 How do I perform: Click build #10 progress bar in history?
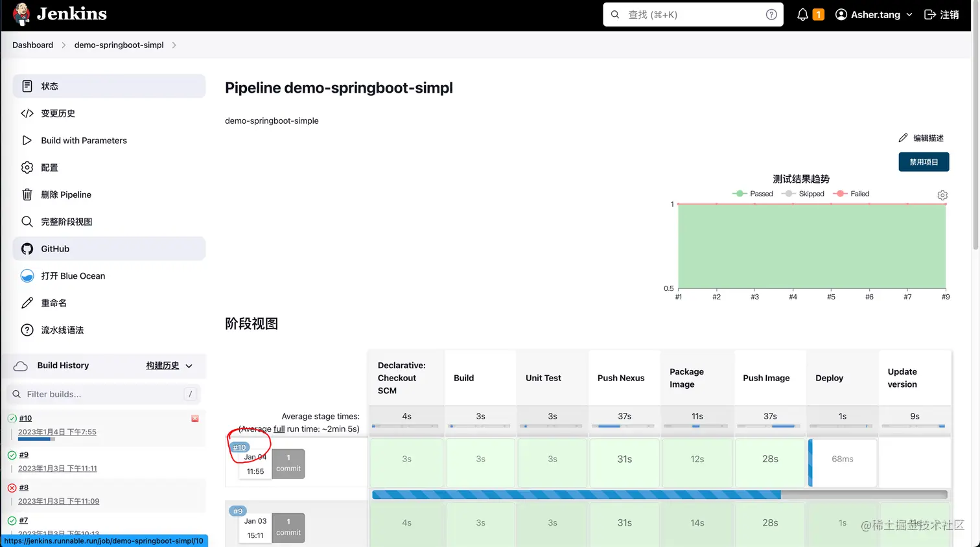coord(36,439)
